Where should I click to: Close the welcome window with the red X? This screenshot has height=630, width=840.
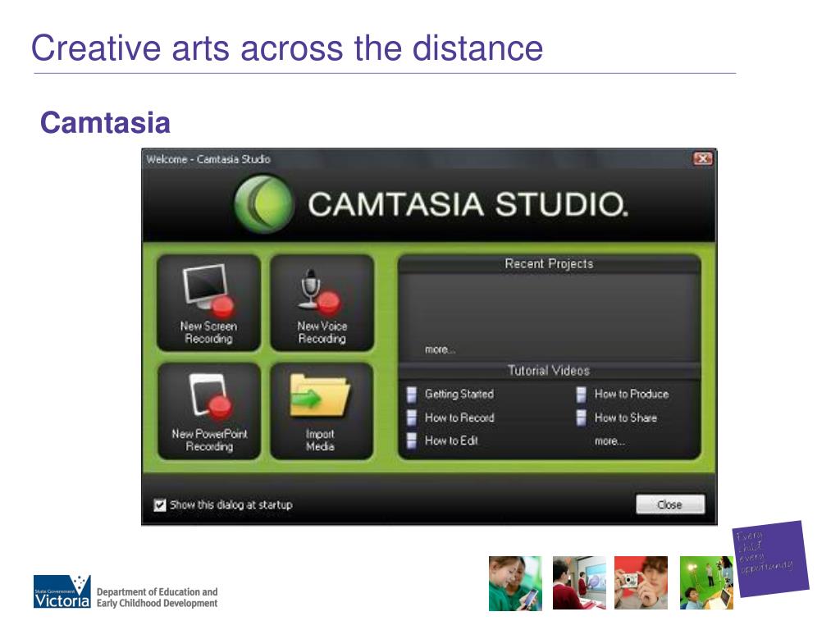click(703, 158)
